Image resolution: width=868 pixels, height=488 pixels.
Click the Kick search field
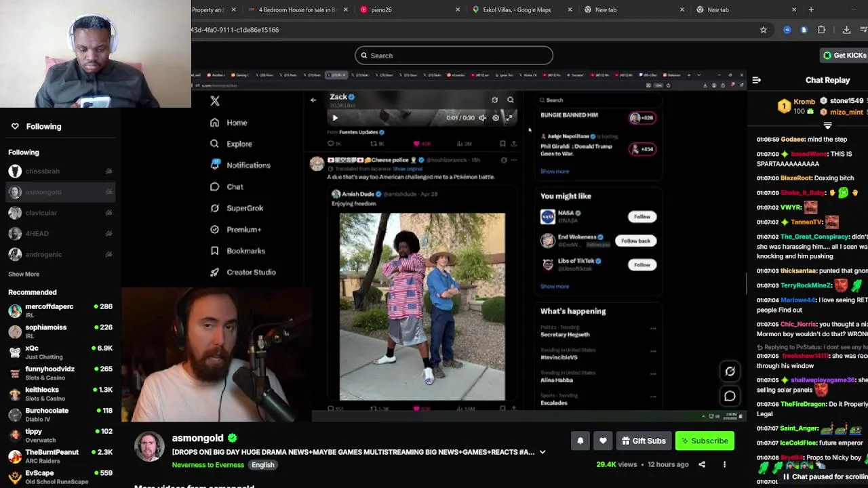click(454, 56)
